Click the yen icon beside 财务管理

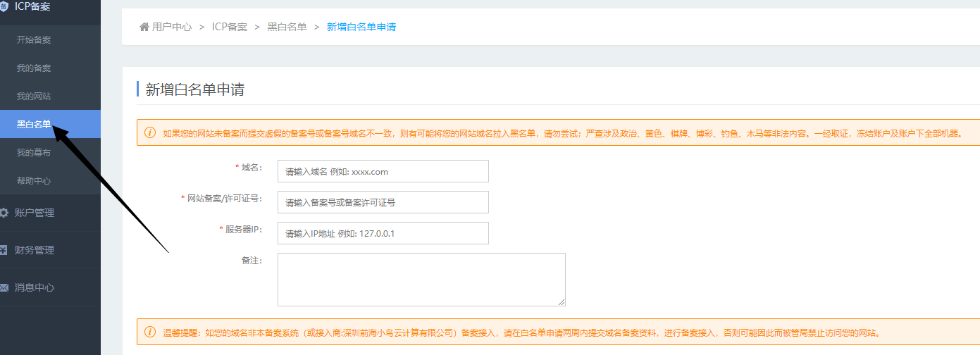click(x=4, y=250)
